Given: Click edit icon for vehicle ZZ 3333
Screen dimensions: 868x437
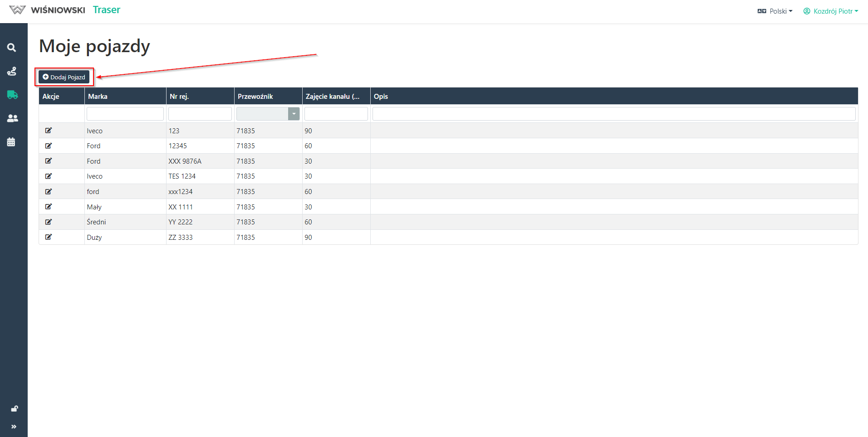Looking at the screenshot, I should tap(49, 237).
